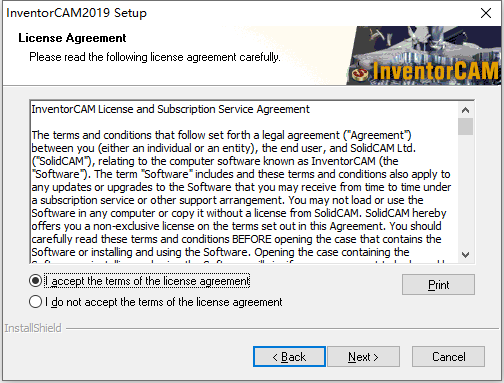
Task: Click the empty scrollbar track below the thumb
Action: (x=465, y=192)
